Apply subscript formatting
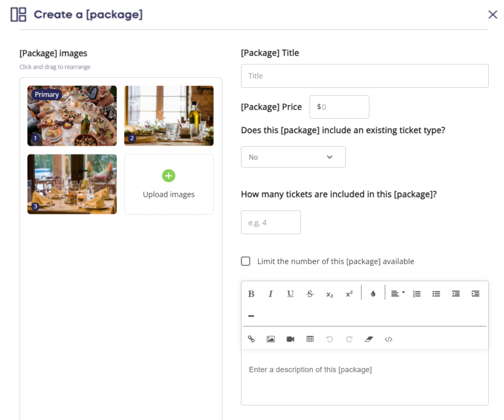This screenshot has height=420, width=504. click(329, 294)
